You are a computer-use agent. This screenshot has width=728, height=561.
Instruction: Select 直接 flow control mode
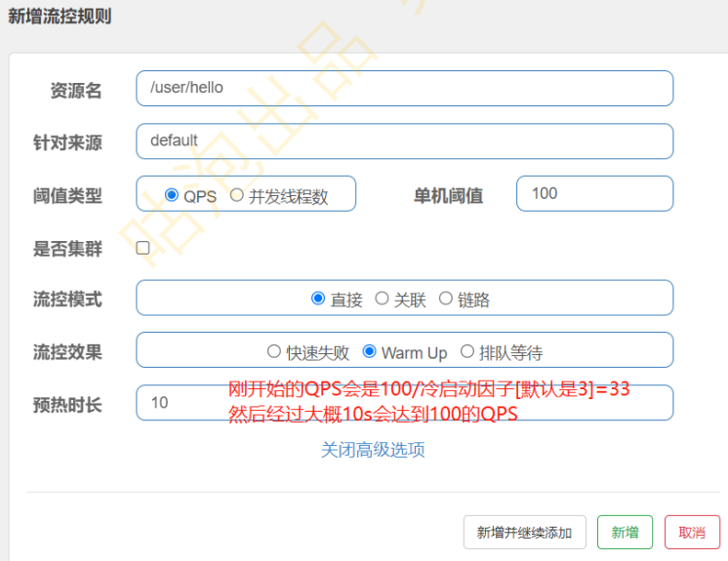(x=318, y=299)
